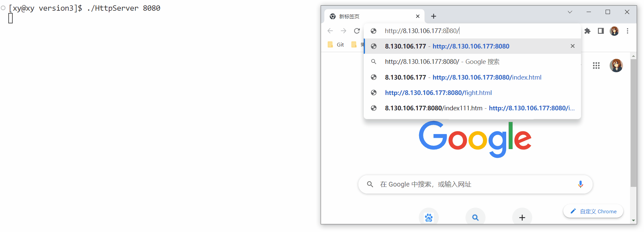Open the tab search chevron
The image size is (644, 232).
coord(570,12)
